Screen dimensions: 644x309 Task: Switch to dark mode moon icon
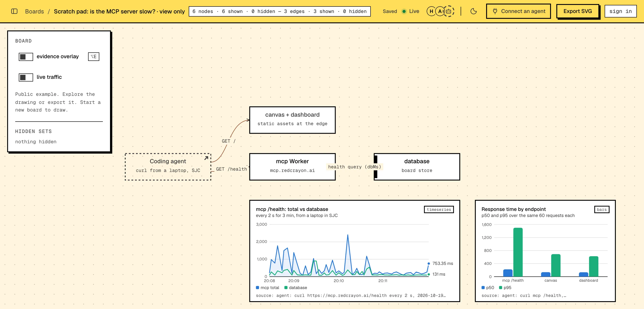(473, 11)
